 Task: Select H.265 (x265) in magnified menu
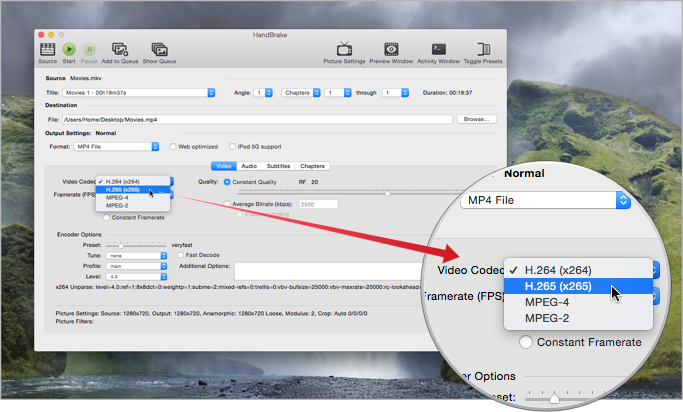coord(578,286)
